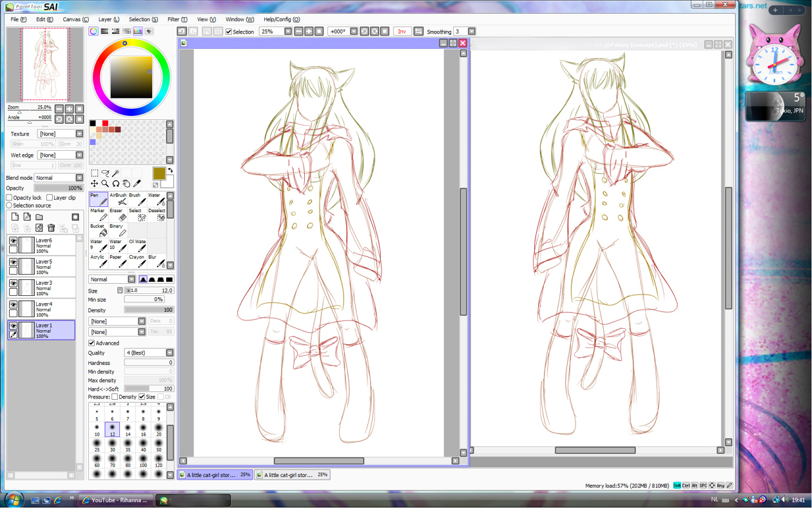Open the Blend mode dropdown
Viewport: 812px width, 508px height.
click(79, 178)
